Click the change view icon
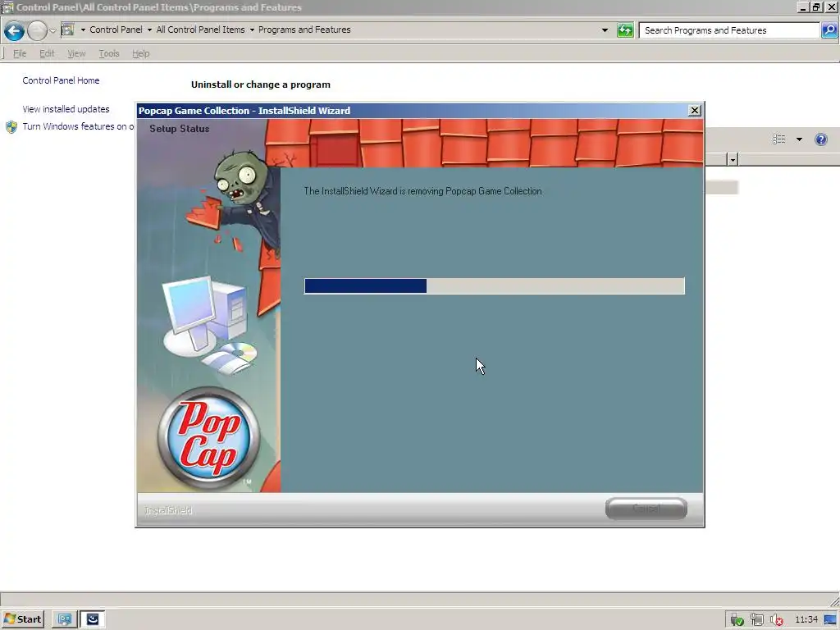This screenshot has height=630, width=840. [x=779, y=139]
